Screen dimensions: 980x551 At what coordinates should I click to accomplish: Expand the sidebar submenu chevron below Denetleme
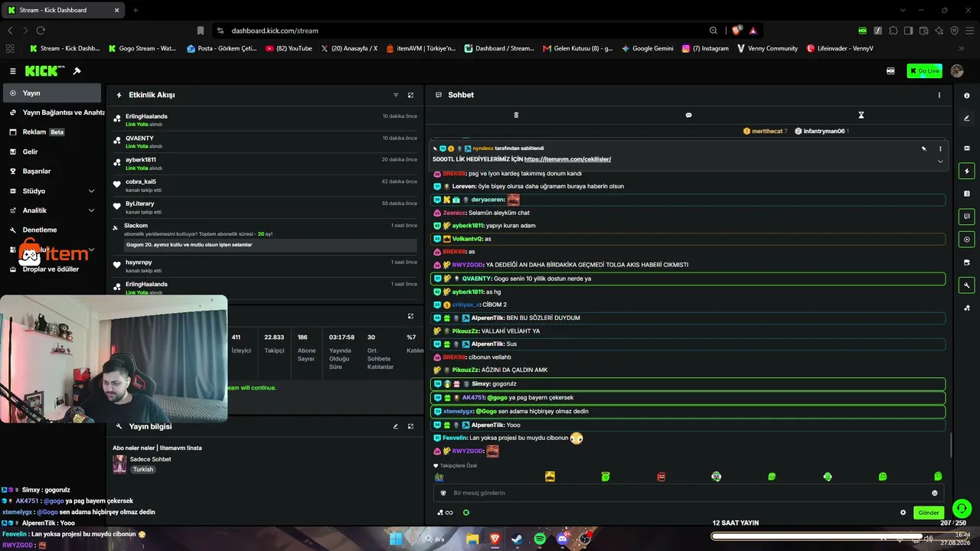[92, 249]
